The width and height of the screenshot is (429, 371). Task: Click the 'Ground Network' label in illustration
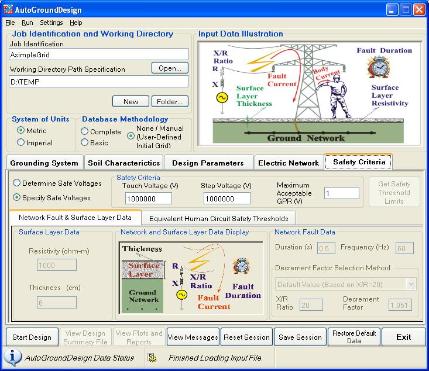(306, 138)
